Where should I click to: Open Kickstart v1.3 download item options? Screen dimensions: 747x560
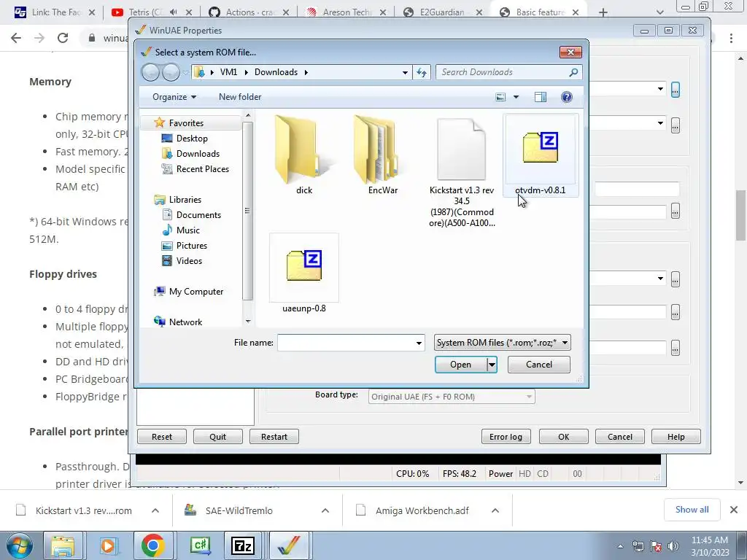[155, 510]
